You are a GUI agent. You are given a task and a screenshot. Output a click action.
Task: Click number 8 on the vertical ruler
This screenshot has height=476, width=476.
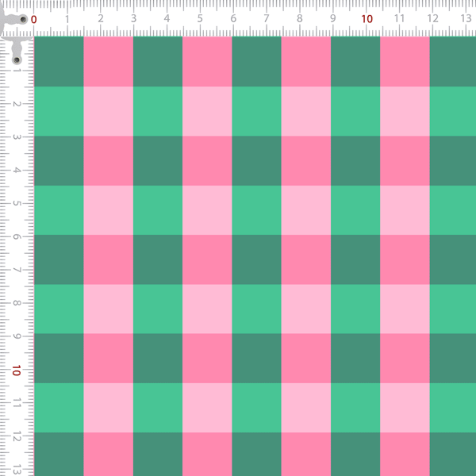(x=17, y=303)
